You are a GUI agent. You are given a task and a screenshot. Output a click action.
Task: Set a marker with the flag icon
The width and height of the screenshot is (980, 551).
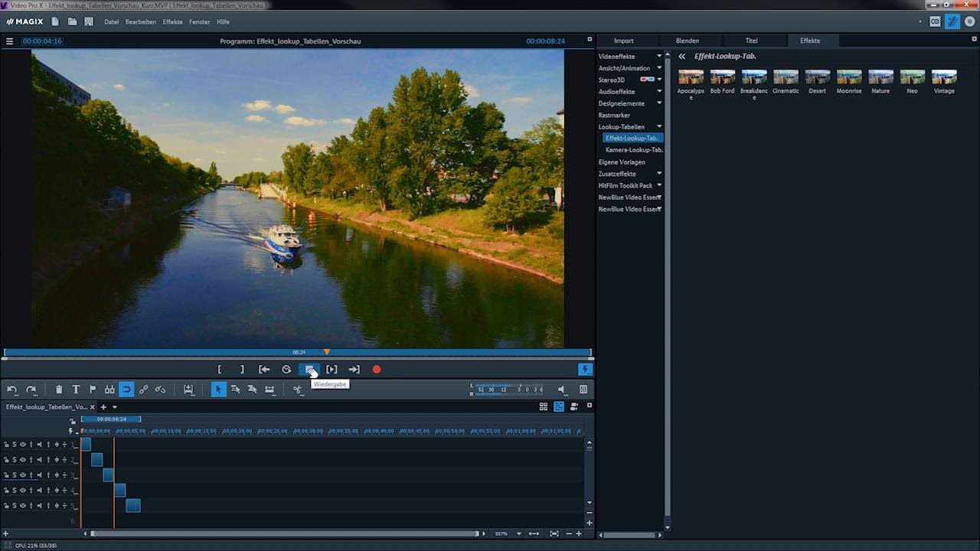point(93,390)
